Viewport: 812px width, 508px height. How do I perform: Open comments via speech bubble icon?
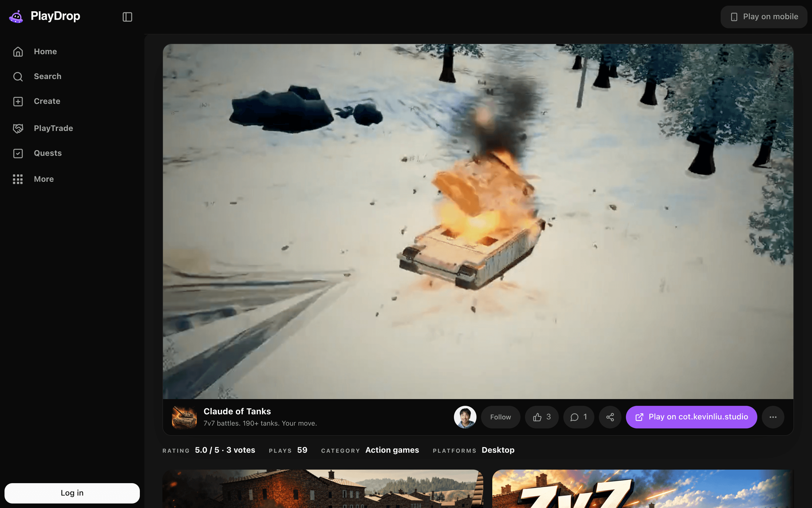pos(579,417)
